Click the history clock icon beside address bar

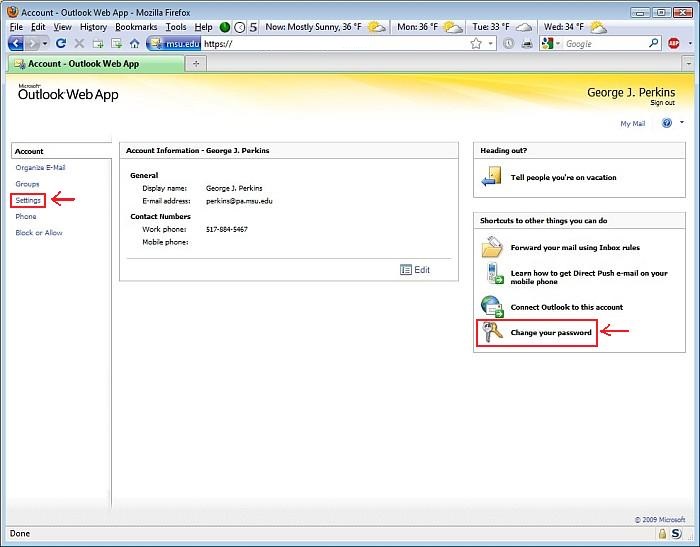pyautogui.click(x=508, y=43)
